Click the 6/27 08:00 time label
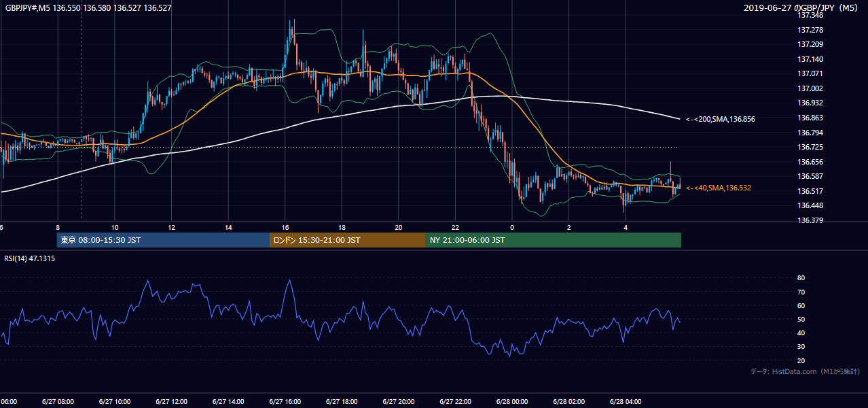The height and width of the screenshot is (408, 868). [x=58, y=401]
